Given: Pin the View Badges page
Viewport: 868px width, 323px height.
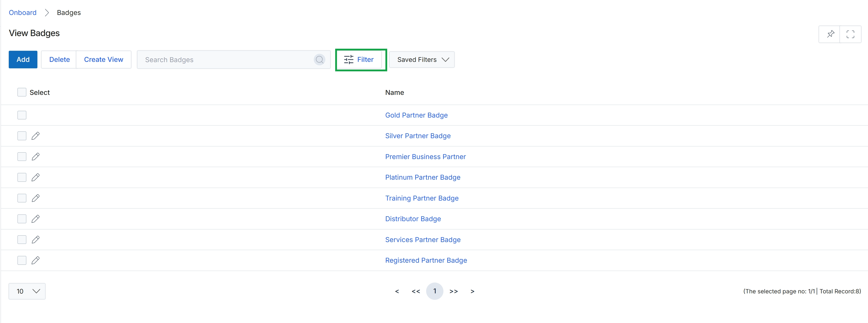Looking at the screenshot, I should pyautogui.click(x=830, y=34).
